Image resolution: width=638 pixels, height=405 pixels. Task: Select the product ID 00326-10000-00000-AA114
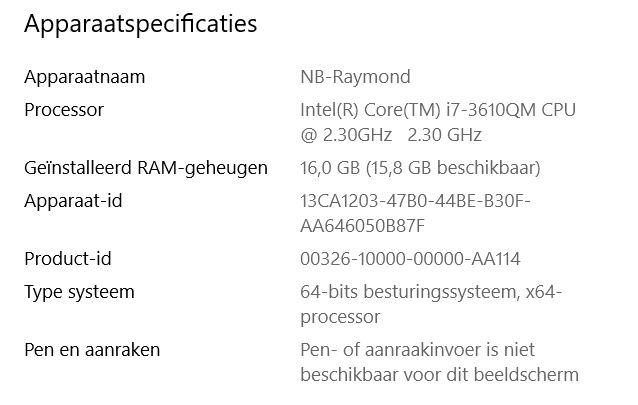(x=410, y=259)
